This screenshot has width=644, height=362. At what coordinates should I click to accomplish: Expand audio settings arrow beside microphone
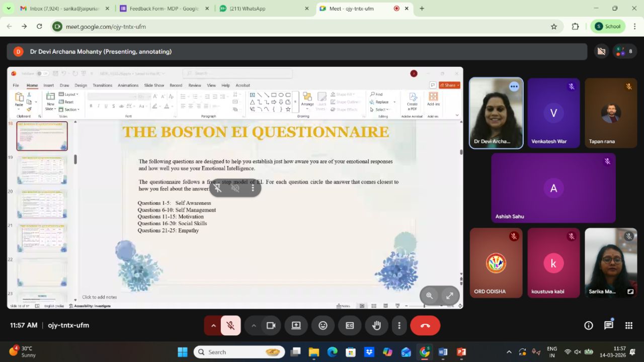213,326
